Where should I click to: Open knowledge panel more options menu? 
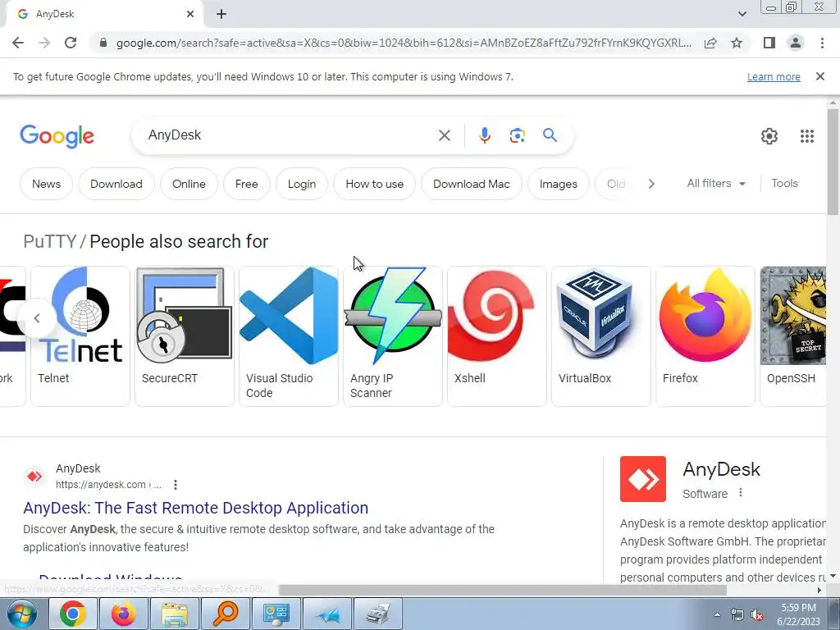(x=741, y=493)
